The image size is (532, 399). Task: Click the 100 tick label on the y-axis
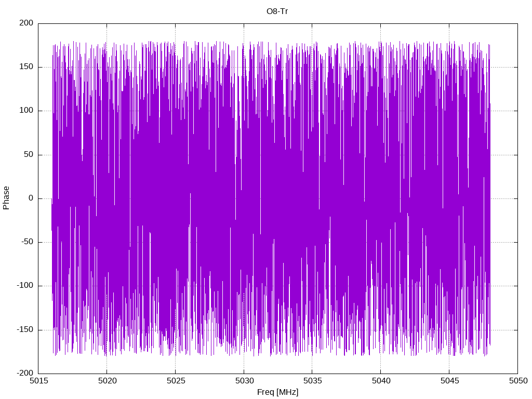(x=26, y=111)
